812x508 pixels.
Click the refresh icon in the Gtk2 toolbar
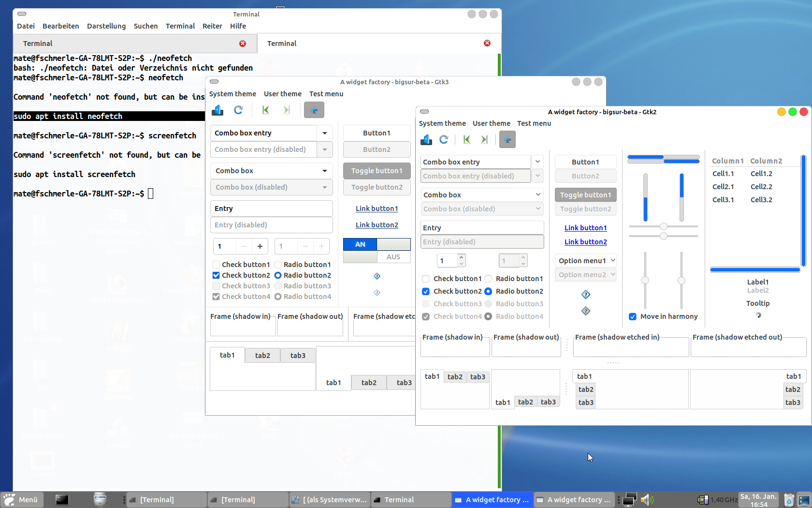click(444, 140)
